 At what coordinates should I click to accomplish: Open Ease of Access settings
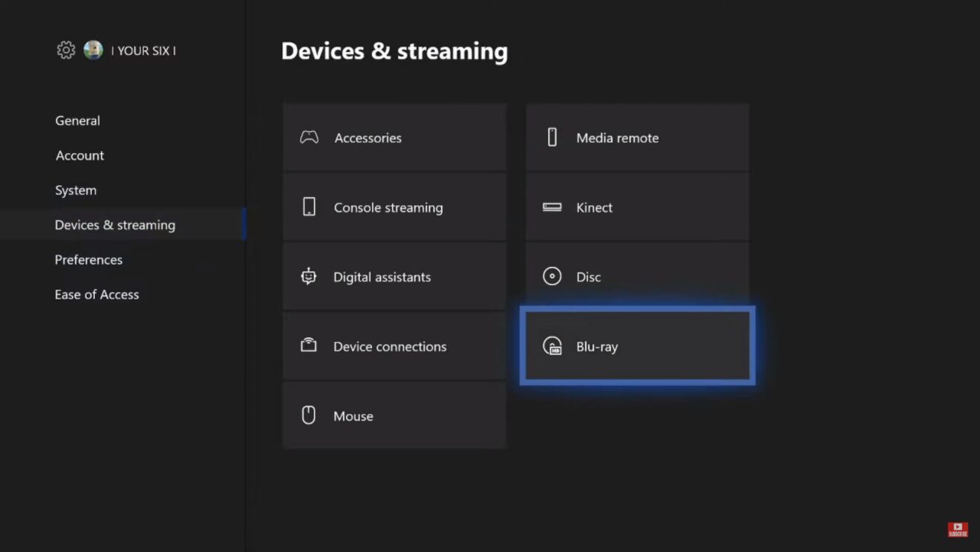[97, 295]
